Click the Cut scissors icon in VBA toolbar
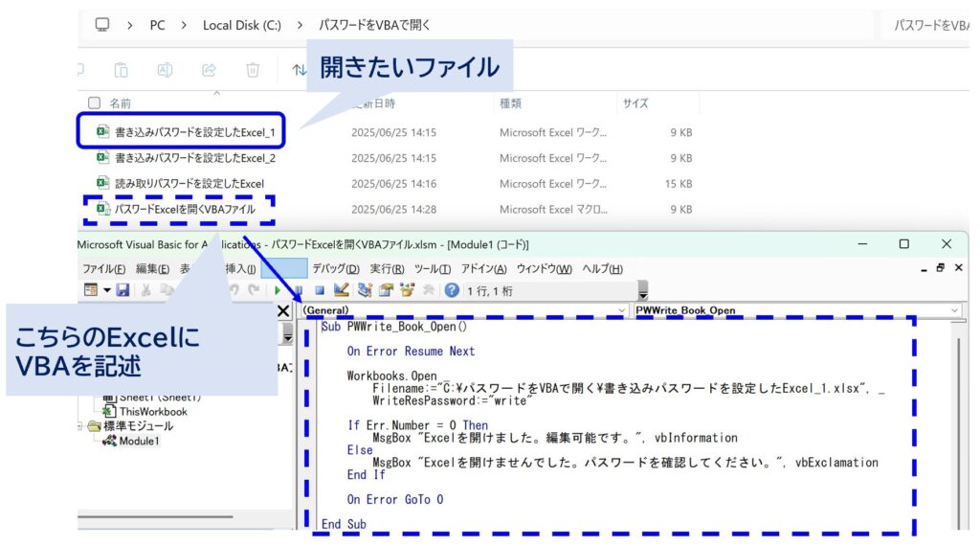 (145, 290)
